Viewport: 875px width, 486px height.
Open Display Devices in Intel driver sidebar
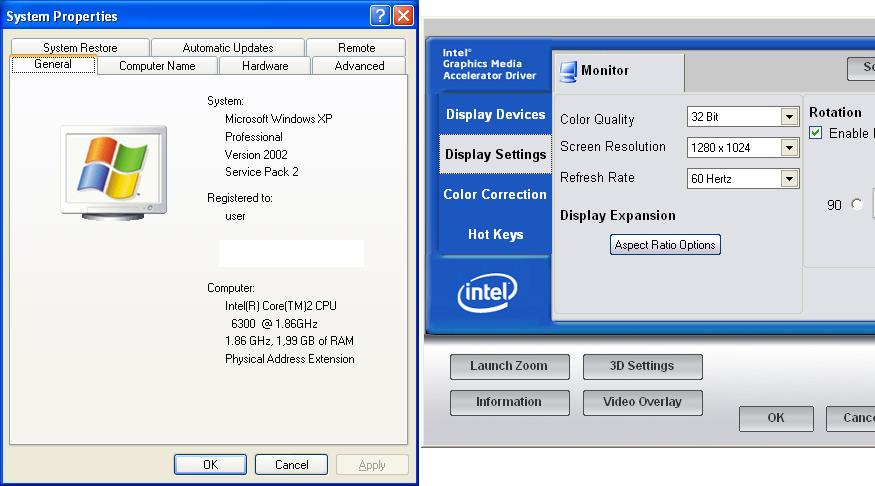(496, 114)
